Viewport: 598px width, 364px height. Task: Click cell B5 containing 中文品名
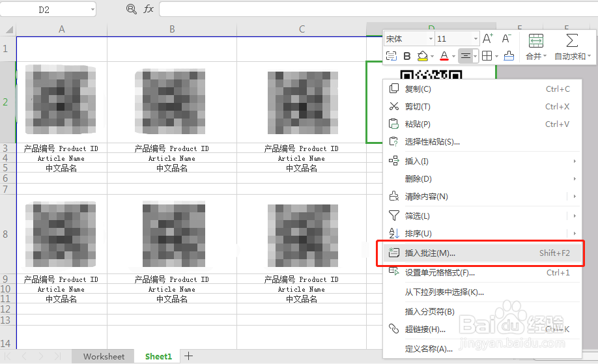point(172,168)
